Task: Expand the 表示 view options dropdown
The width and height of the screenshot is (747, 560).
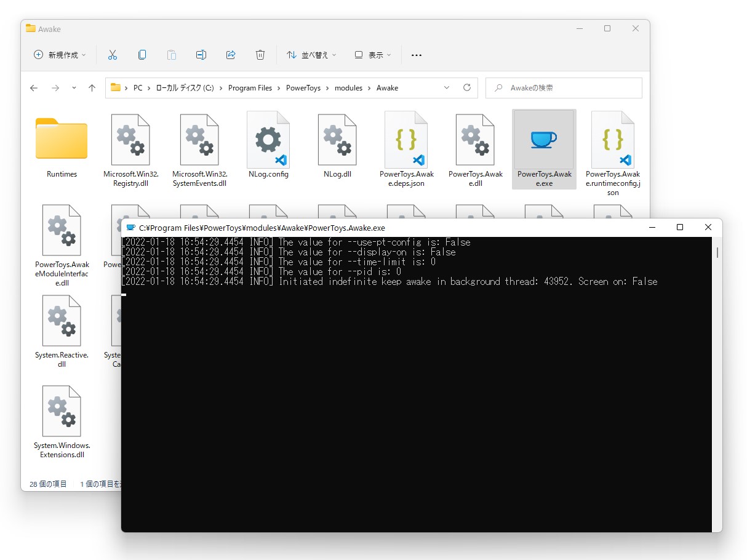Action: pos(372,55)
